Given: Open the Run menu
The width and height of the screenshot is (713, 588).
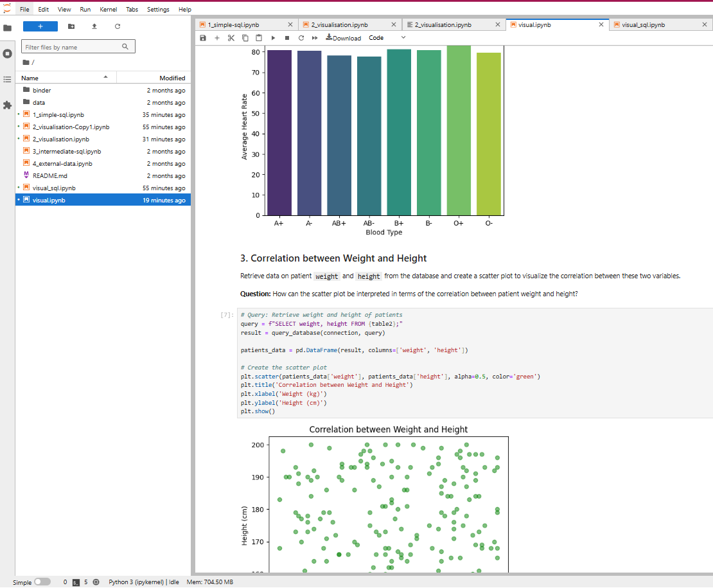Looking at the screenshot, I should tap(85, 9).
